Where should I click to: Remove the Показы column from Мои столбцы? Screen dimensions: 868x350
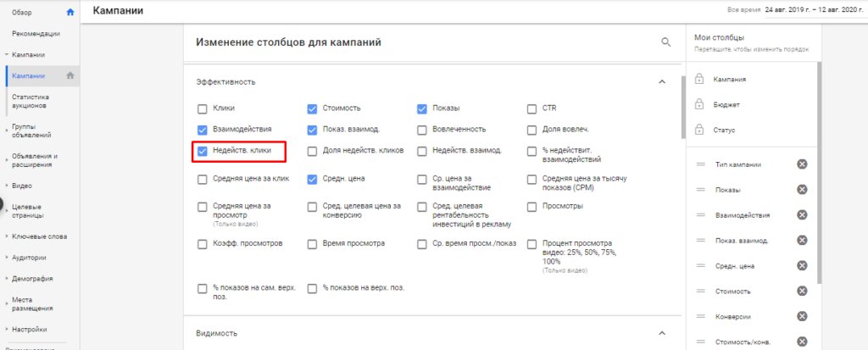802,190
